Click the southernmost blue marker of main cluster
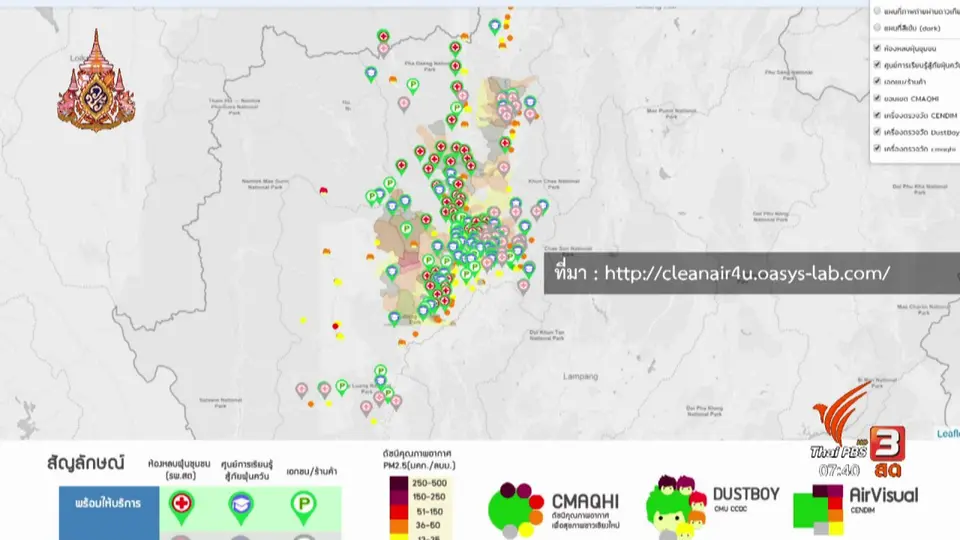The image size is (960, 540). coord(394,318)
